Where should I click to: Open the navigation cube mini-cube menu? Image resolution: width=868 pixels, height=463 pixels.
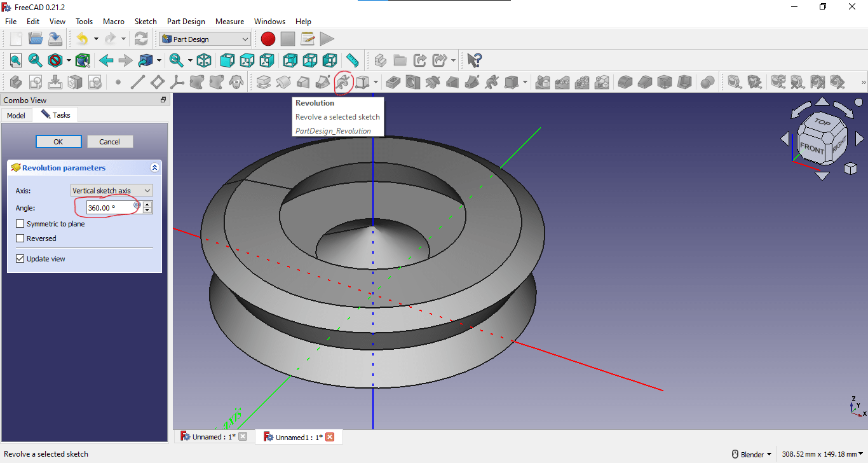(850, 168)
